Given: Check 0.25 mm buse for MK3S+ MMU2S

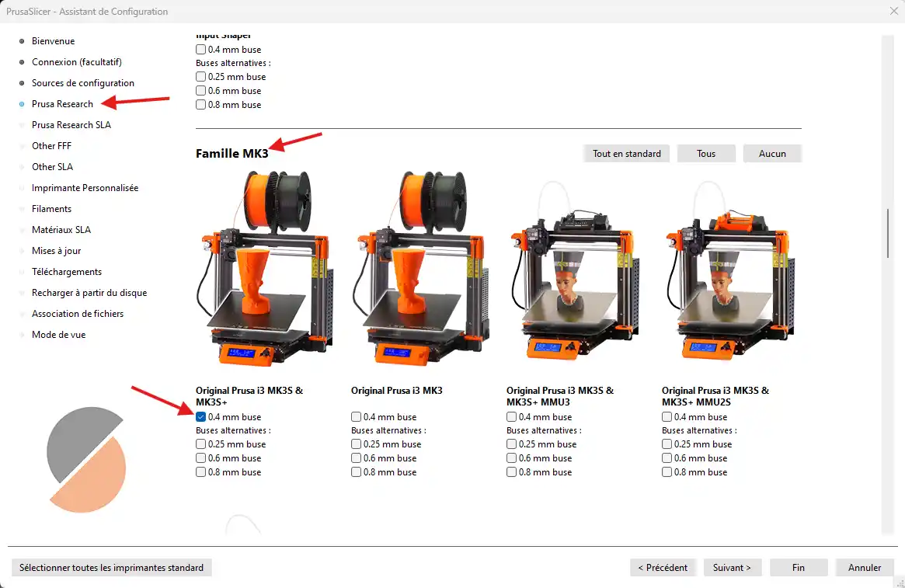Looking at the screenshot, I should pyautogui.click(x=667, y=444).
